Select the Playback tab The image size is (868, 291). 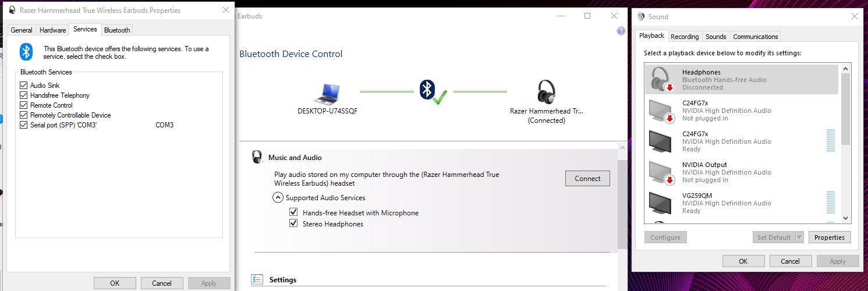[x=651, y=36]
